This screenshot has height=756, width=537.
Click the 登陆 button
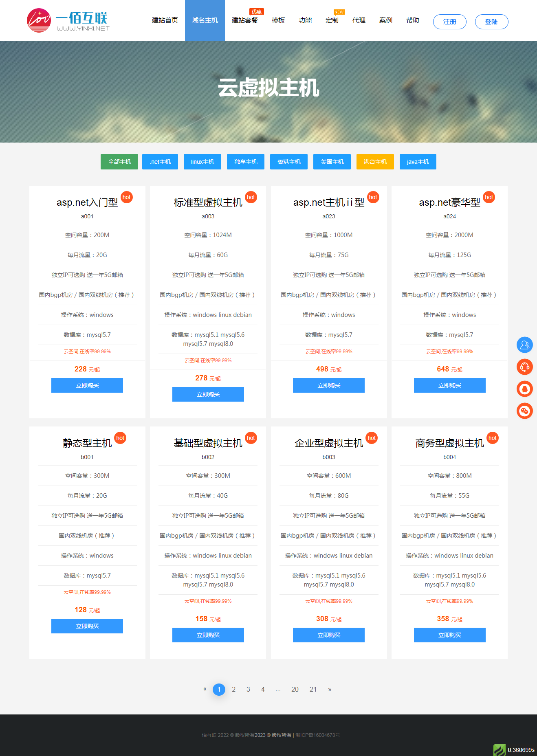pyautogui.click(x=492, y=22)
